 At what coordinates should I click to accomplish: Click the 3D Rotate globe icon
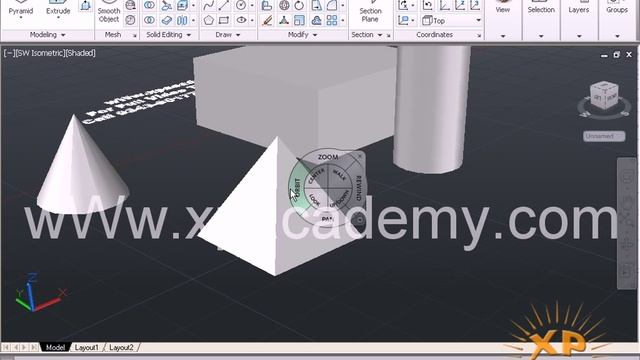284,5
